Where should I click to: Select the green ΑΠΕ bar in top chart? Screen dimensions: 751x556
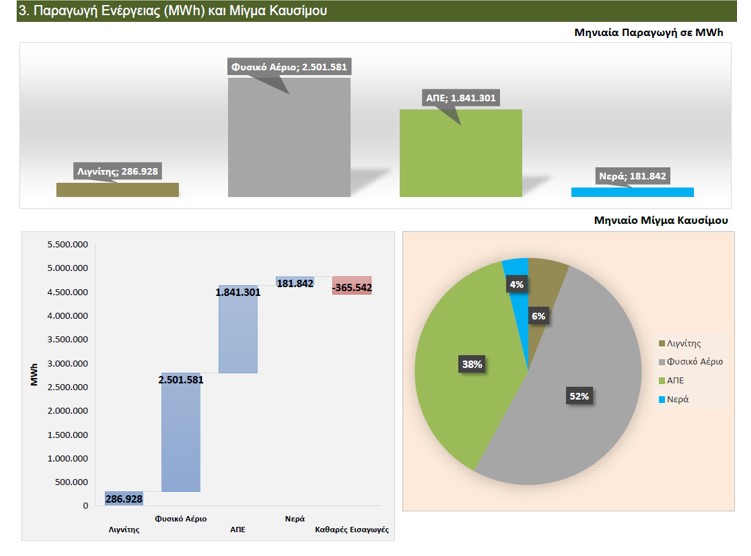[x=460, y=155]
